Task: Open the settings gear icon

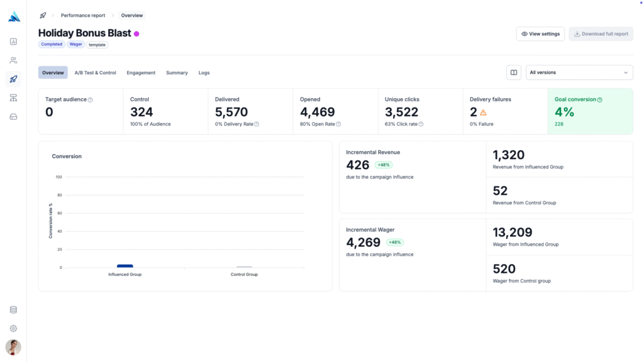Action: tap(13, 329)
